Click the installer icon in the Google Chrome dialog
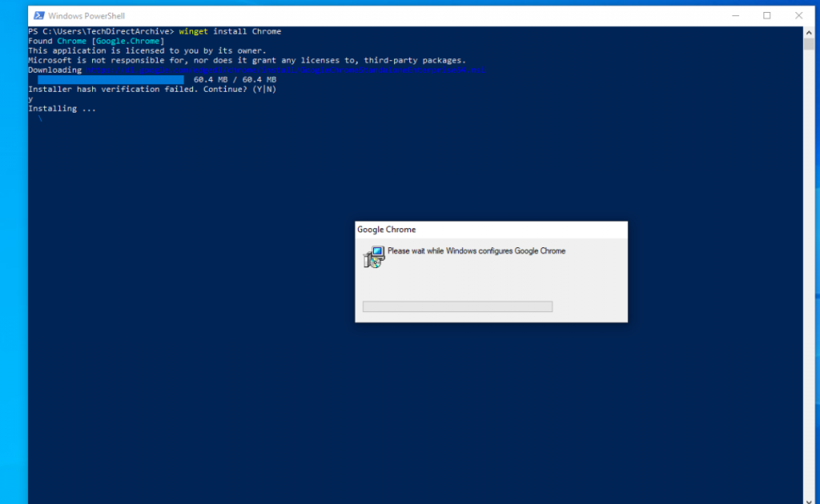The width and height of the screenshot is (820, 504). tap(374, 255)
